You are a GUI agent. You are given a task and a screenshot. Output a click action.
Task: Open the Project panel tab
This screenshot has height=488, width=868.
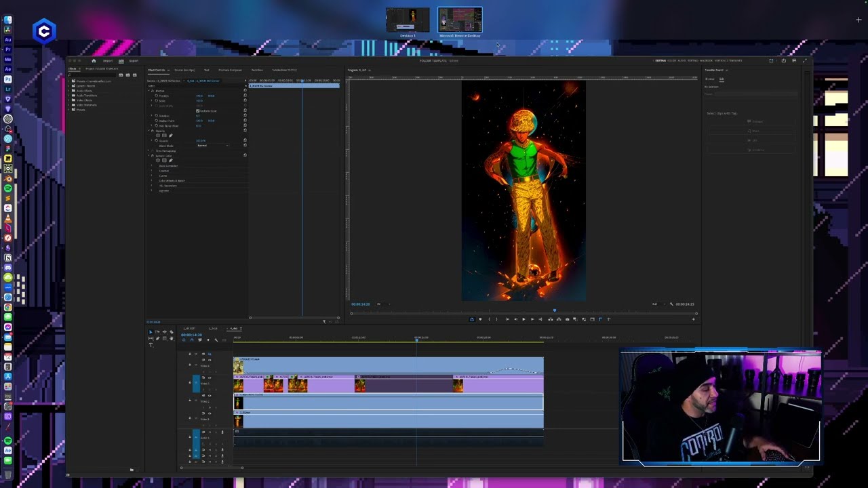point(102,69)
